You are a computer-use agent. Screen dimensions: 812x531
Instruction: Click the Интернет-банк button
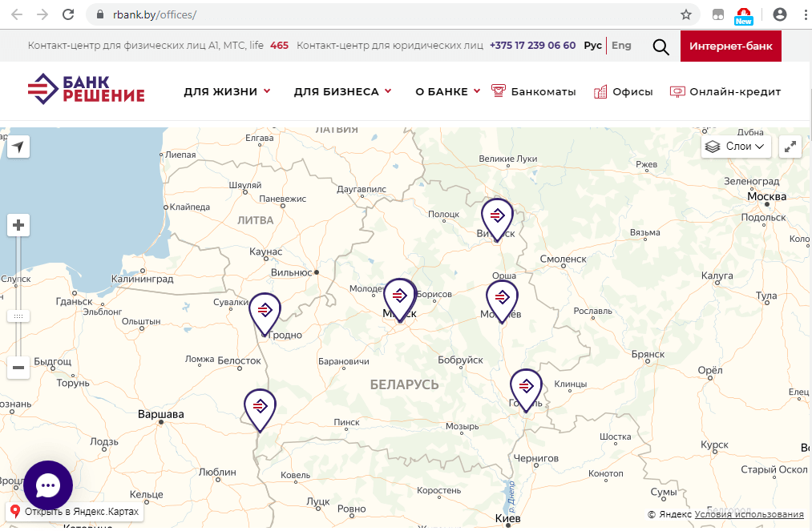730,46
